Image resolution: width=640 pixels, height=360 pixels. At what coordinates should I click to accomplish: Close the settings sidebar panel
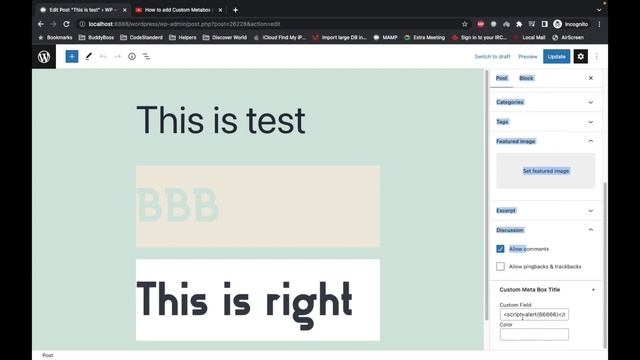click(x=591, y=78)
